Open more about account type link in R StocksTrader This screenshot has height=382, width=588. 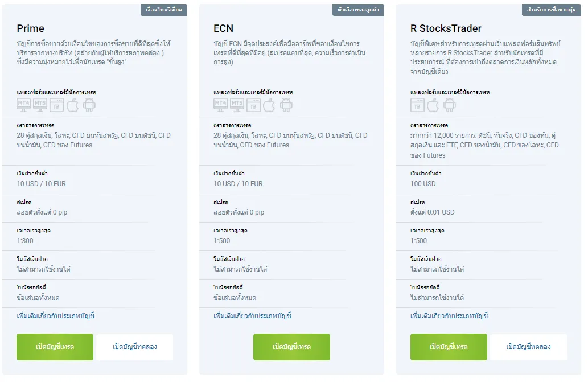pos(449,315)
